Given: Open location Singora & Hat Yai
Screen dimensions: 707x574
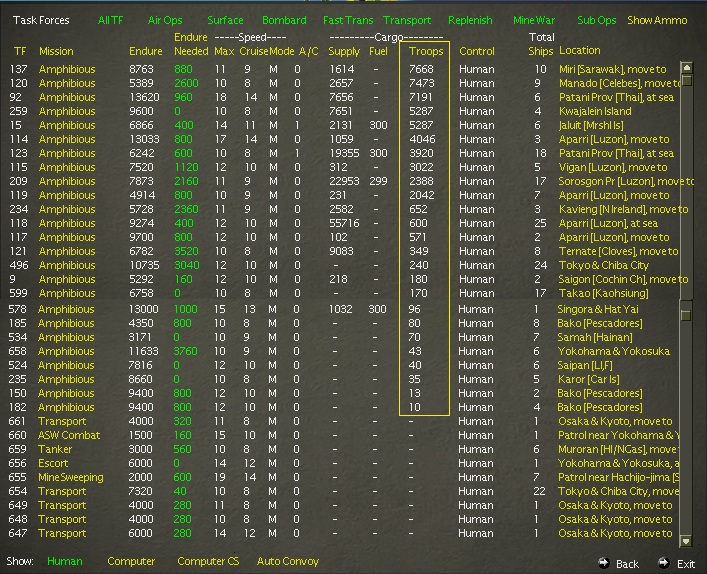Looking at the screenshot, I should pyautogui.click(x=598, y=309).
